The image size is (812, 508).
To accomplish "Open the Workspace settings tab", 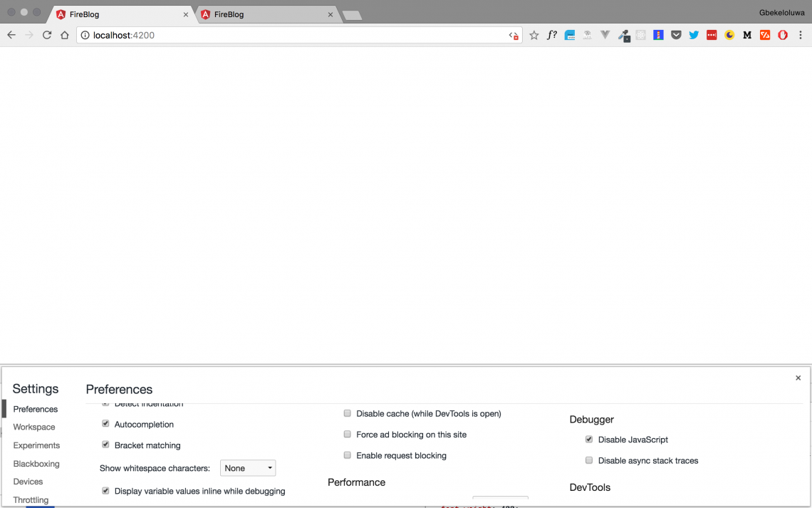I will tap(34, 427).
